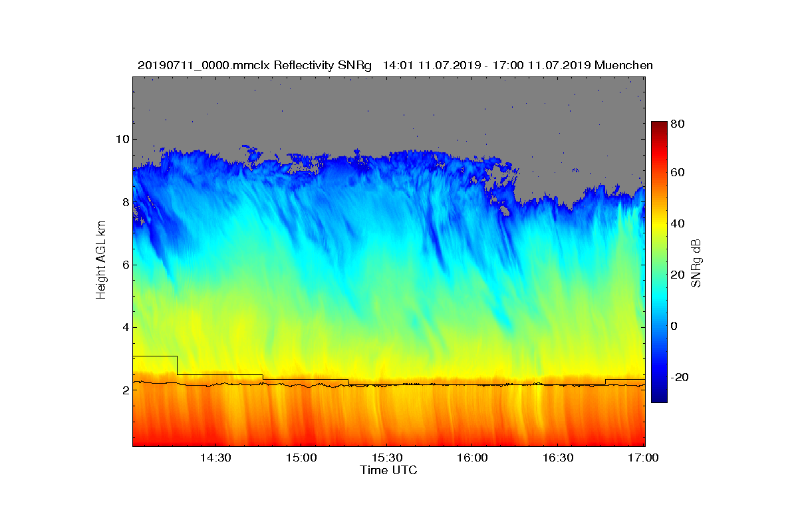Click the 14:30 time tick label
The width and height of the screenshot is (798, 532).
coord(215,458)
